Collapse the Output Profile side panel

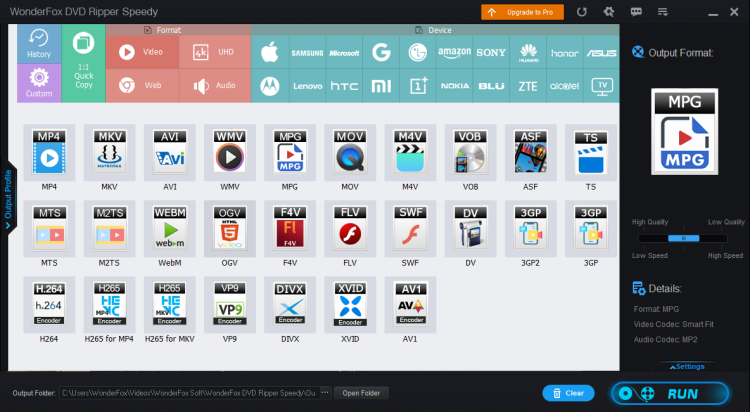tap(8, 199)
